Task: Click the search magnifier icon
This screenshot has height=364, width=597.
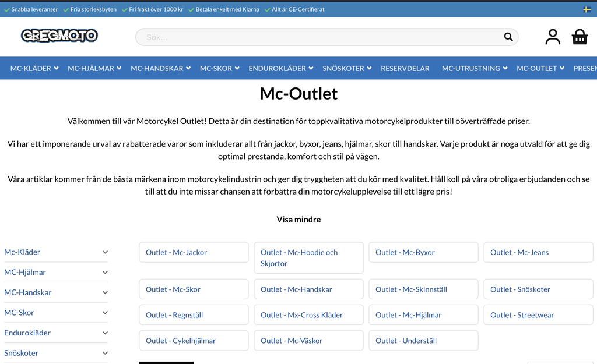Action: click(x=508, y=37)
